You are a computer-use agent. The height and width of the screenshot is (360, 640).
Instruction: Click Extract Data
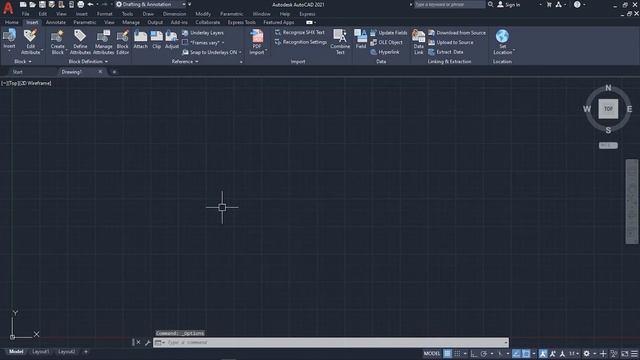tap(446, 52)
